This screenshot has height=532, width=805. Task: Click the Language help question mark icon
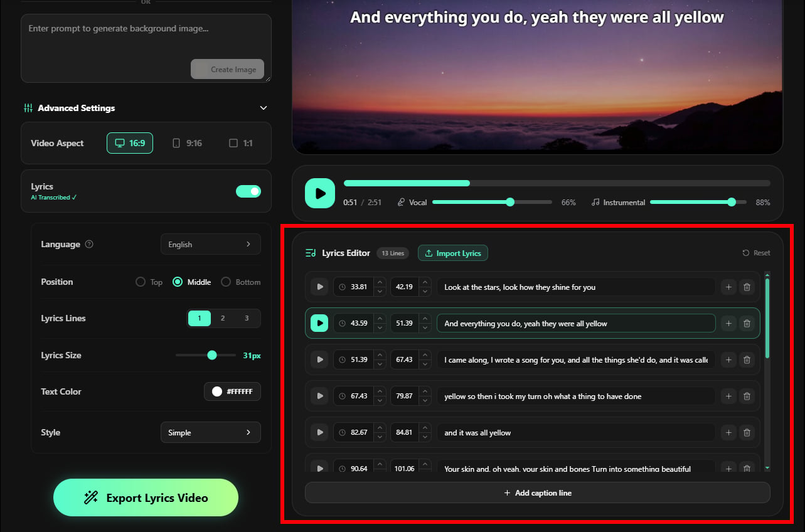click(89, 244)
